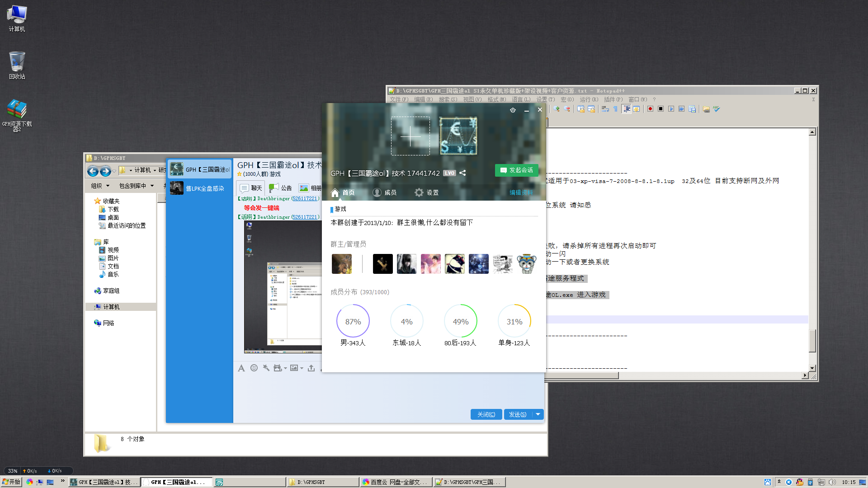Click share icon beside group number
Viewport: 868px width, 488px height.
[x=462, y=173]
